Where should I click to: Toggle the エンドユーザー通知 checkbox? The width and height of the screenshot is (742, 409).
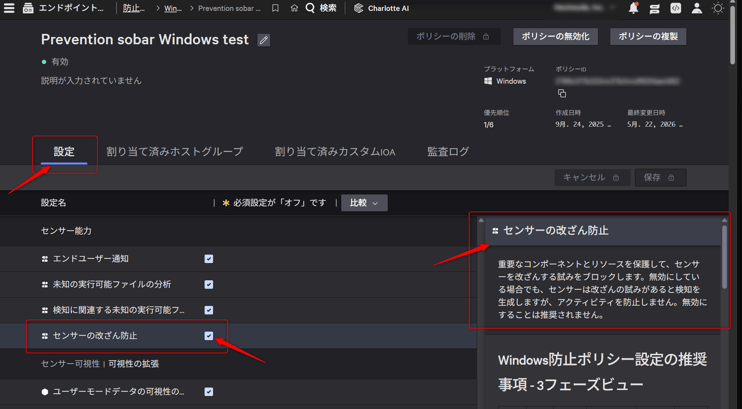coord(209,259)
